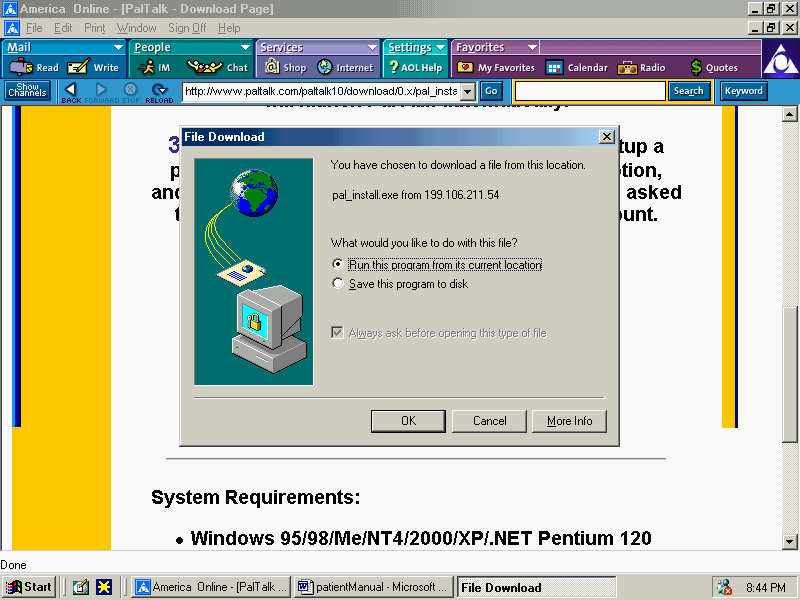Reload the current page
The image size is (800, 600).
tap(159, 92)
